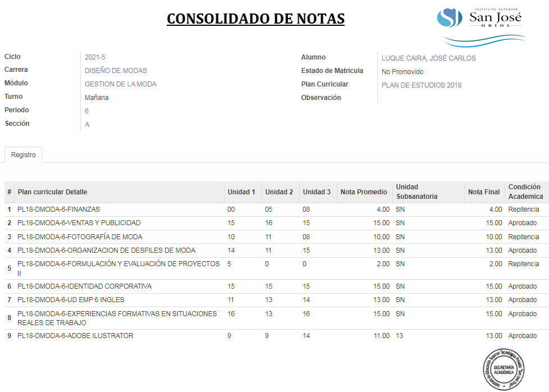
Task: Click the 4.00 Nota Promedio for FINANZAS
Action: [x=383, y=209]
